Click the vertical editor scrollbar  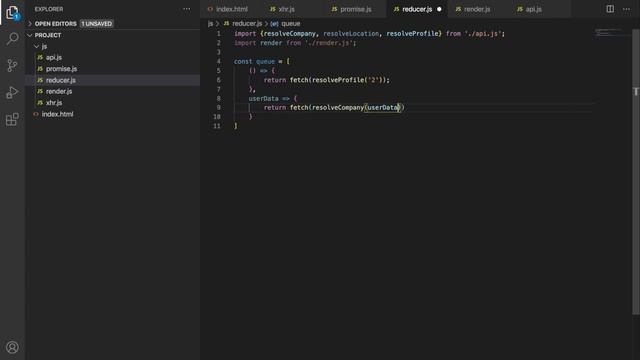[636, 171]
